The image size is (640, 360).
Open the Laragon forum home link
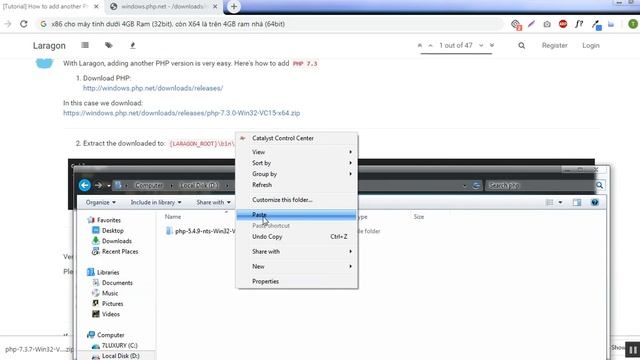coord(49,46)
